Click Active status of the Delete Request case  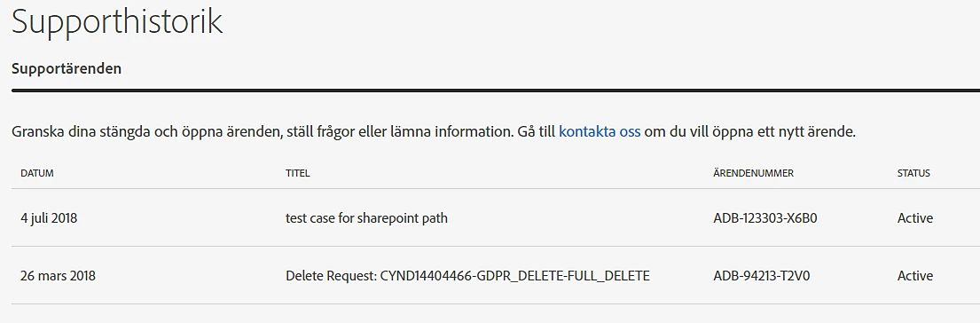(915, 275)
